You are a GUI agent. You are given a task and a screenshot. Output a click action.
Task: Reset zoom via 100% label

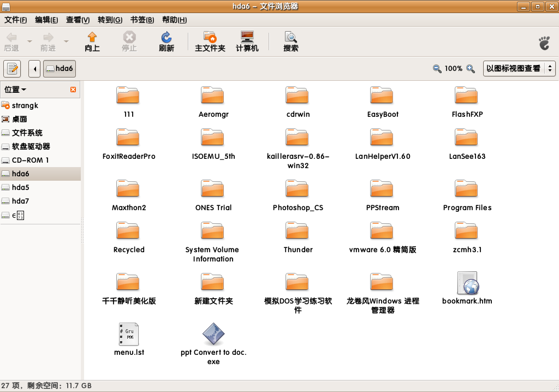pos(454,68)
